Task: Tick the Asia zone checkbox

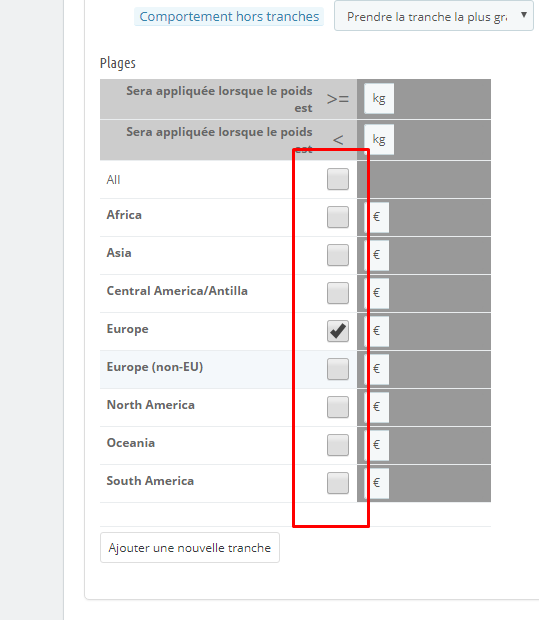Action: tap(338, 255)
